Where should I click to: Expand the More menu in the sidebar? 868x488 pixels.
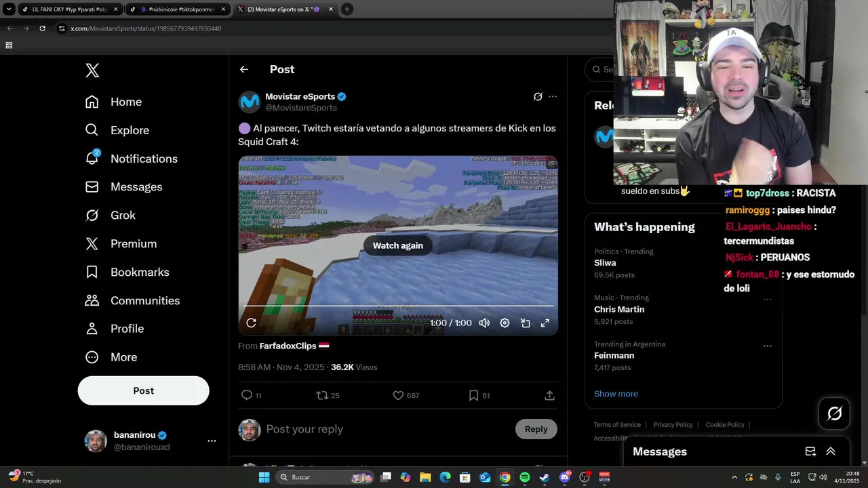tap(111, 357)
